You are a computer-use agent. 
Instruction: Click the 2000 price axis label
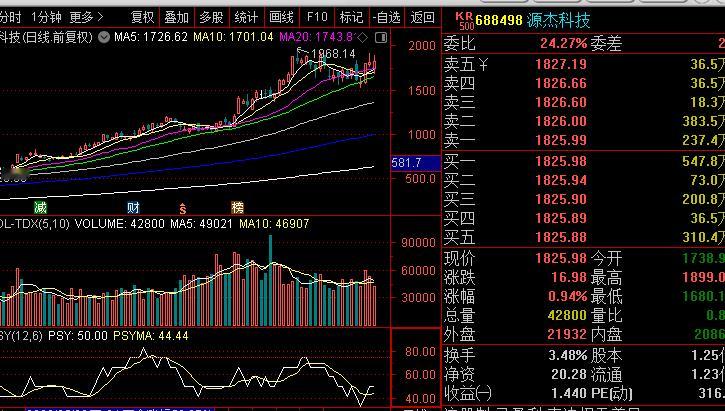coord(422,45)
